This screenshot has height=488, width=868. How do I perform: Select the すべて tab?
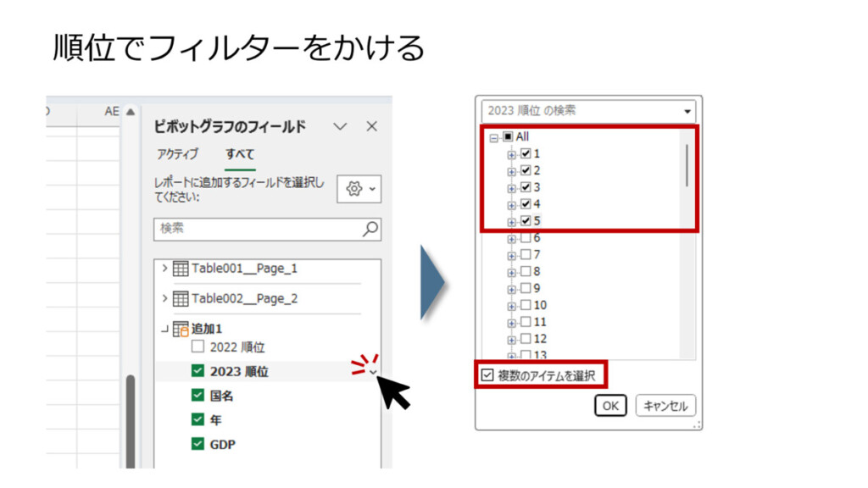pyautogui.click(x=240, y=154)
